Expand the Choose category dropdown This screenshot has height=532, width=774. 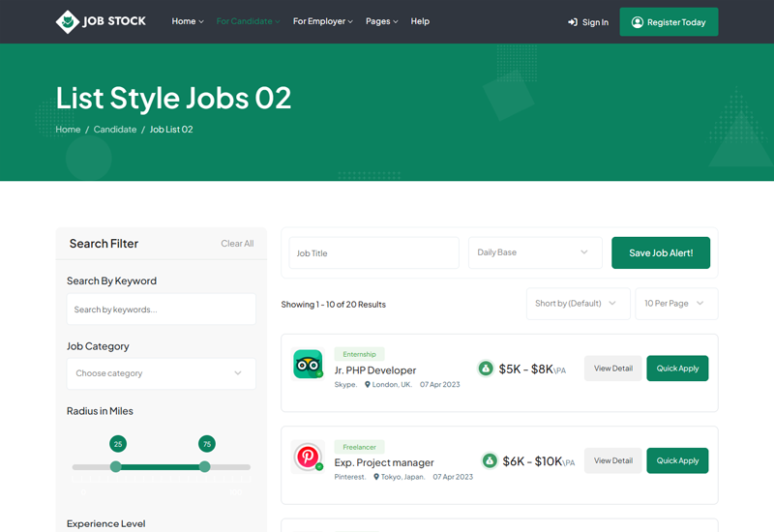point(162,373)
